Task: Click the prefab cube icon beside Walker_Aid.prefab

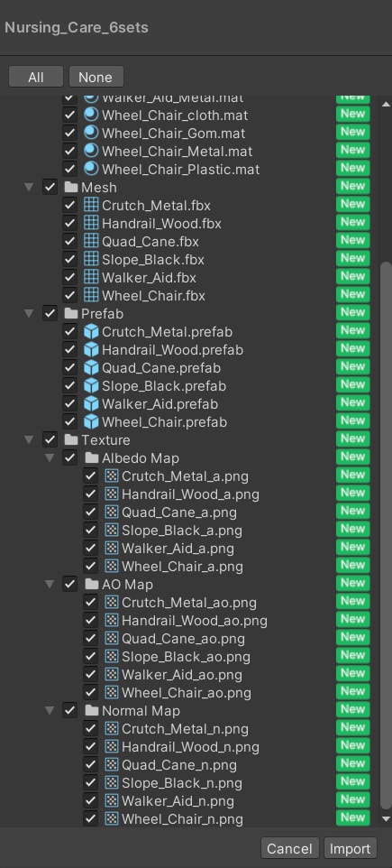Action: tap(91, 403)
